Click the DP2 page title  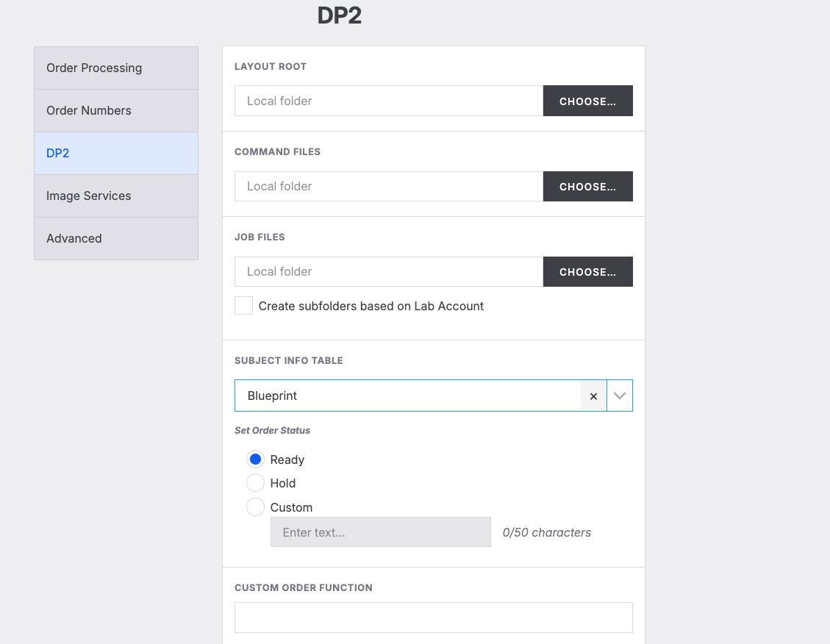click(340, 15)
